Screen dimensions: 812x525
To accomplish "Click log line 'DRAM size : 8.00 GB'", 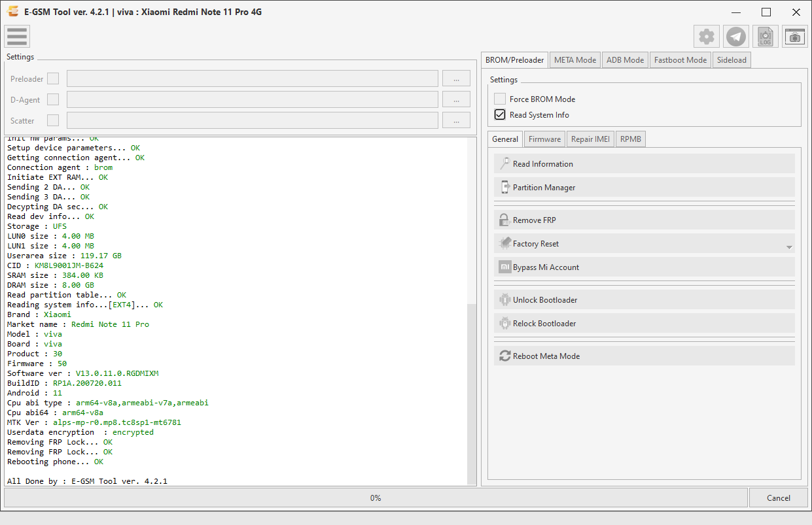I will coord(51,285).
